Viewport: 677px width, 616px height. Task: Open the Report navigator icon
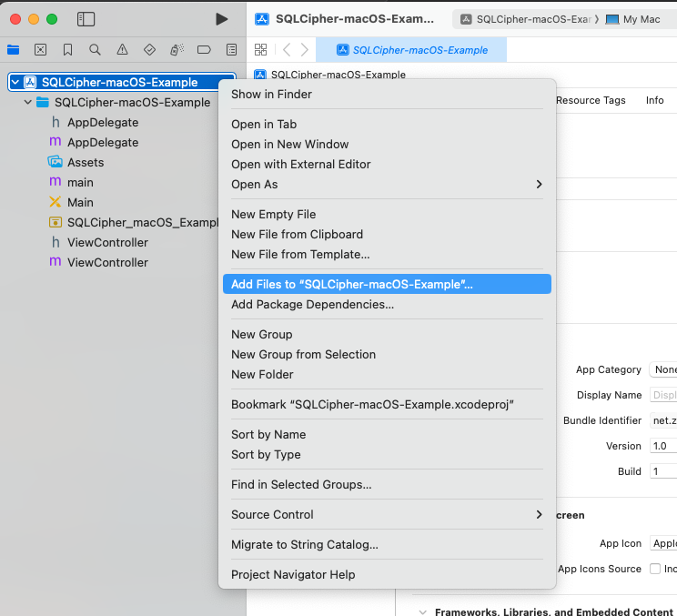(x=231, y=50)
